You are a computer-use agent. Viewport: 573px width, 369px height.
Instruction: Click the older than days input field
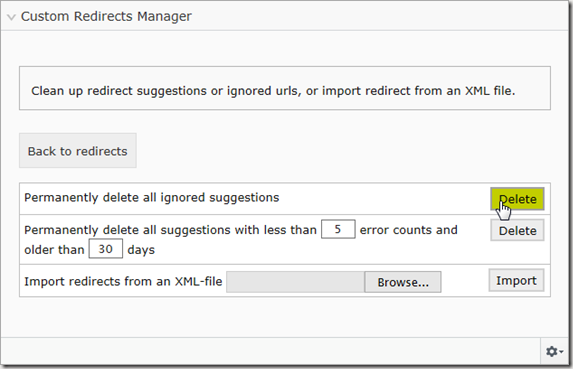tap(106, 249)
